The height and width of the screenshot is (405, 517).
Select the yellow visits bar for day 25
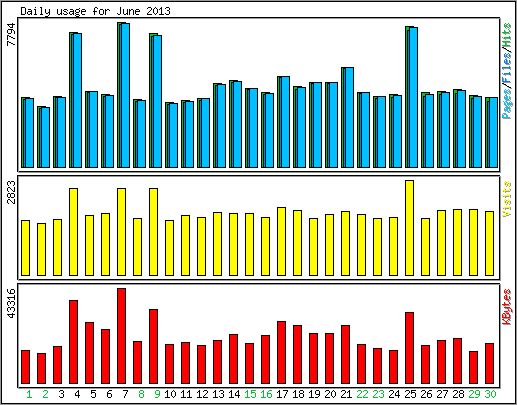(409, 228)
